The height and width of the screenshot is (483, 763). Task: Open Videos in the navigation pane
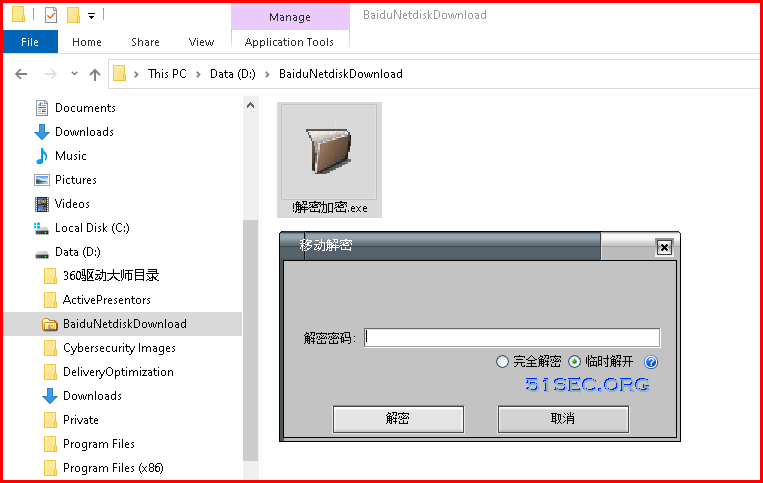(72, 204)
